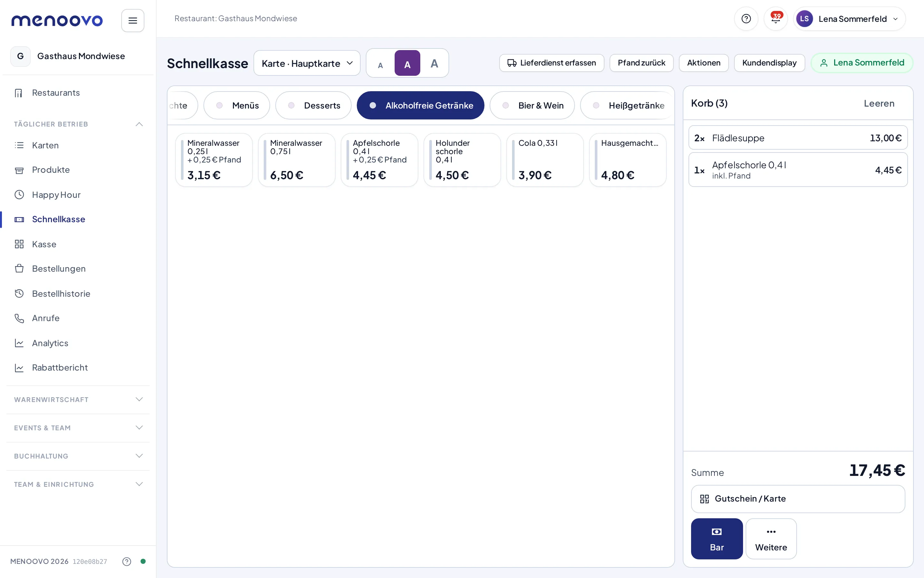Open the help question mark icon in header
The height and width of the screenshot is (578, 924).
pyautogui.click(x=746, y=19)
